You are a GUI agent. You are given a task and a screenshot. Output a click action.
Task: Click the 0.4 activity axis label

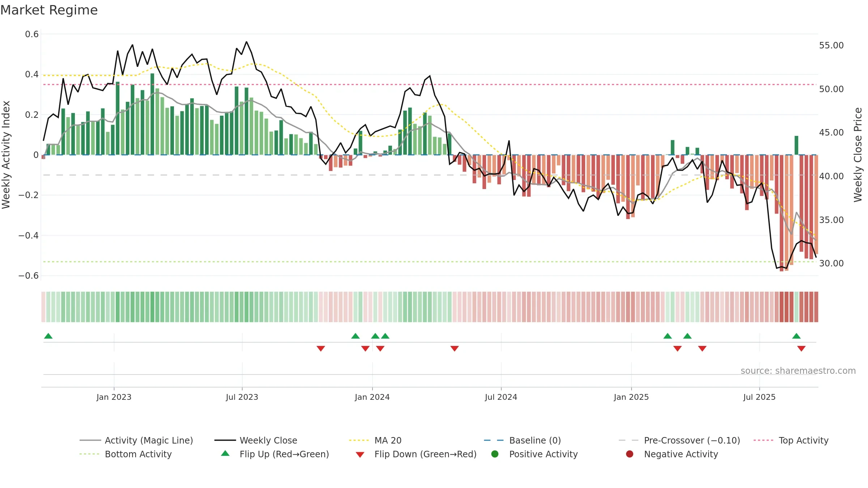[x=32, y=74]
